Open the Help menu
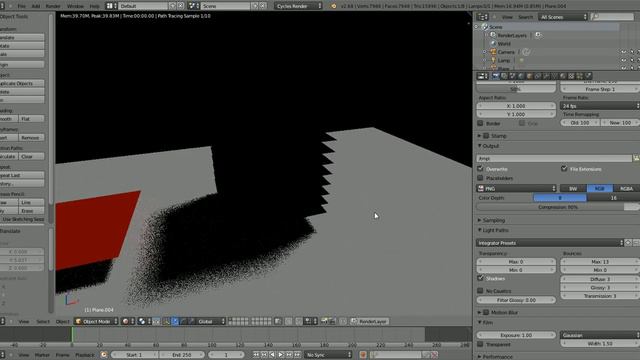The width and height of the screenshot is (640, 360). (x=94, y=6)
